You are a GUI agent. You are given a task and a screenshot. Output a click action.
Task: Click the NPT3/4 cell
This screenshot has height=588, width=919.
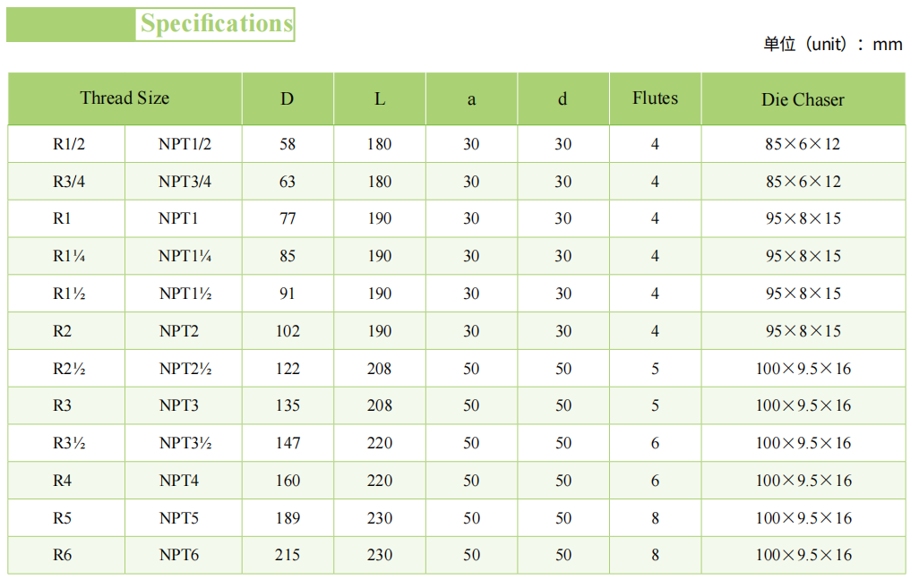click(x=185, y=182)
